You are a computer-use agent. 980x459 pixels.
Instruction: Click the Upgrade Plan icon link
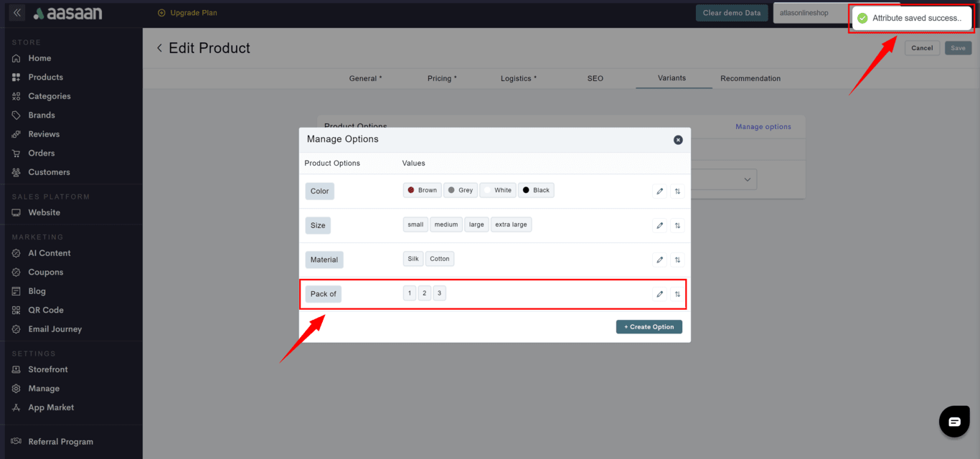click(x=161, y=13)
